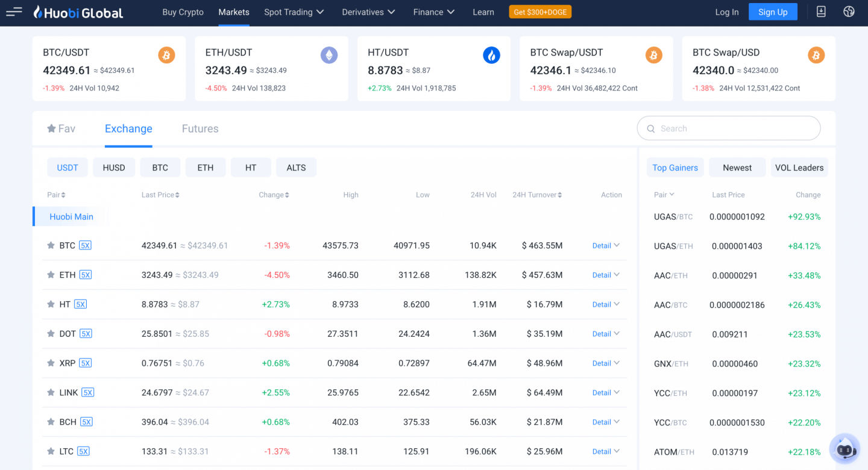
Task: Favorite BTC with its star icon
Action: pyautogui.click(x=51, y=245)
